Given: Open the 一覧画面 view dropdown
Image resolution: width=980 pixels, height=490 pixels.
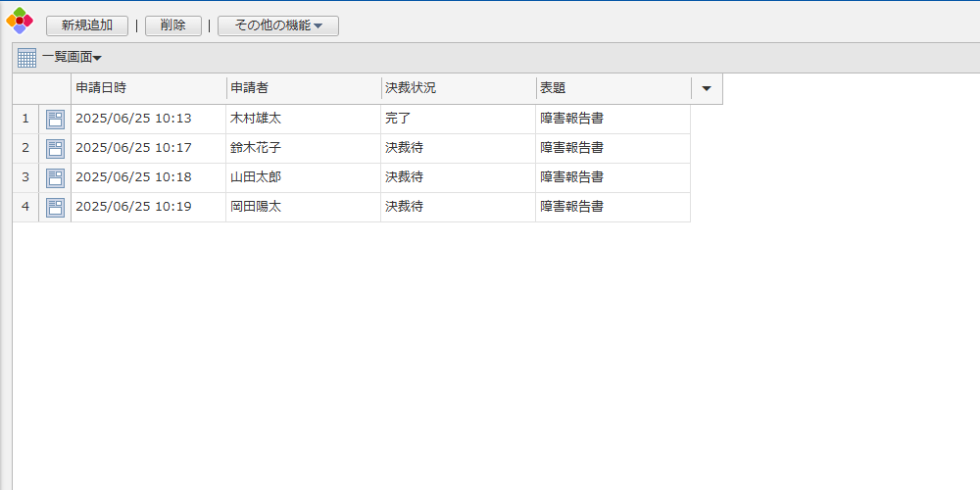Looking at the screenshot, I should (x=72, y=58).
